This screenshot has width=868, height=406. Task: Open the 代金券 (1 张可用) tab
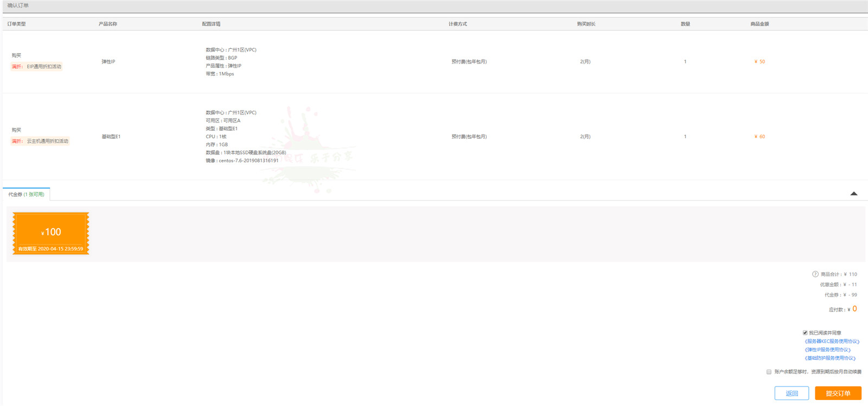coord(26,195)
